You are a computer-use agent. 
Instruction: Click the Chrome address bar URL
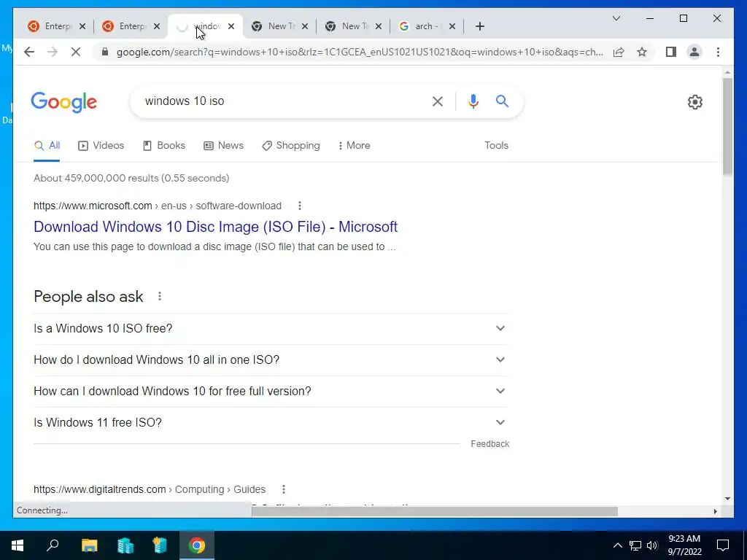pyautogui.click(x=360, y=52)
